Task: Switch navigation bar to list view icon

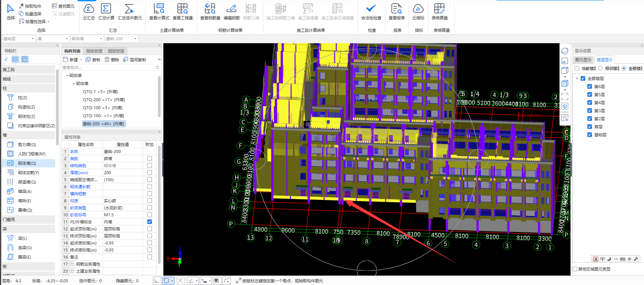Action: (x=15, y=59)
